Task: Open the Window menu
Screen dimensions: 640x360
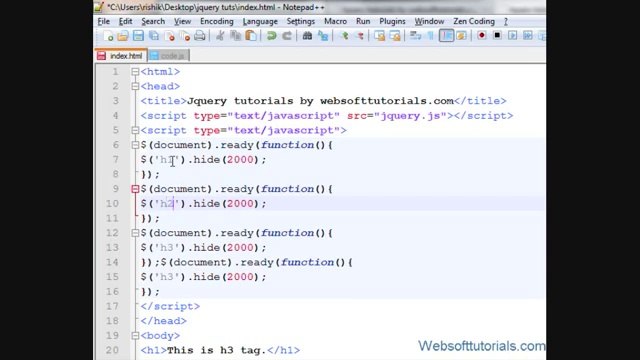Action: click(x=429, y=21)
